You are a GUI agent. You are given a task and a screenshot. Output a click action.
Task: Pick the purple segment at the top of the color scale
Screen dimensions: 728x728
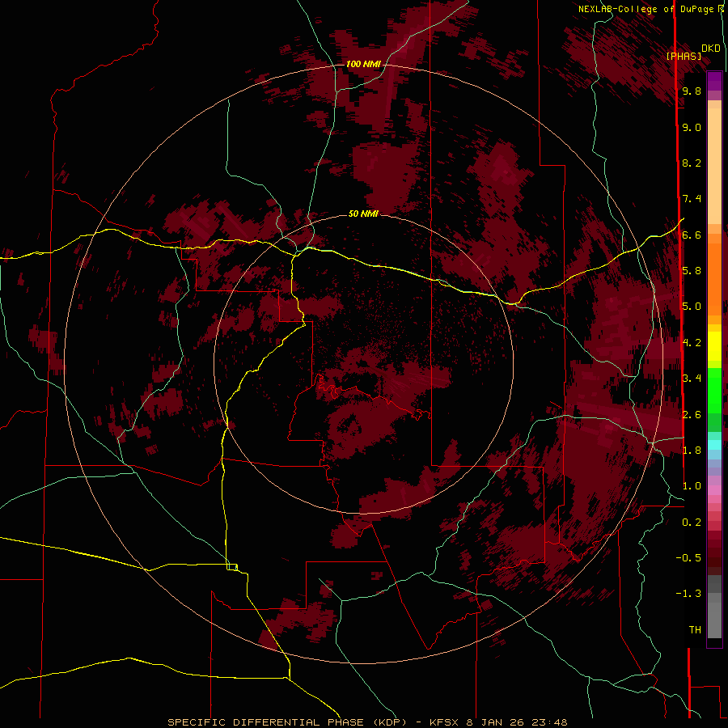pyautogui.click(x=714, y=81)
